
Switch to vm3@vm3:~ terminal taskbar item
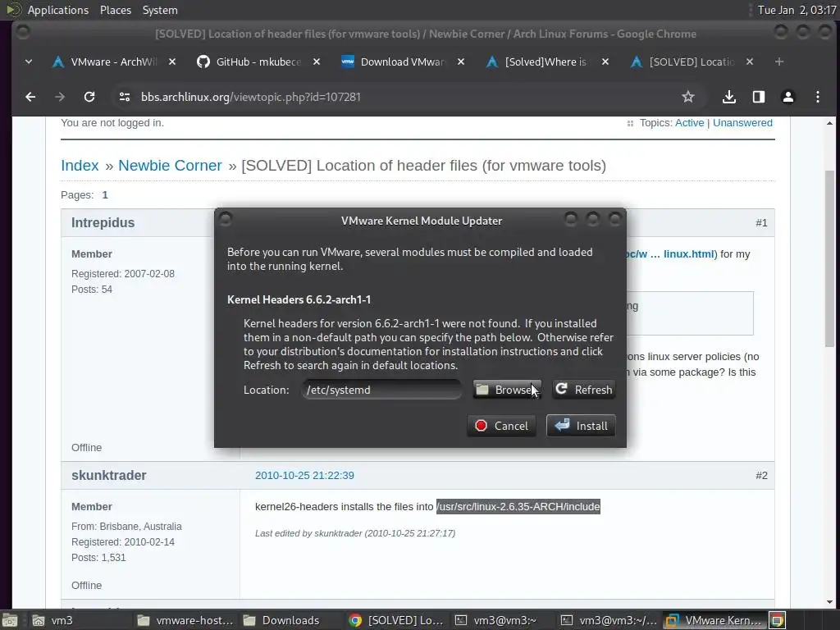coord(501,620)
